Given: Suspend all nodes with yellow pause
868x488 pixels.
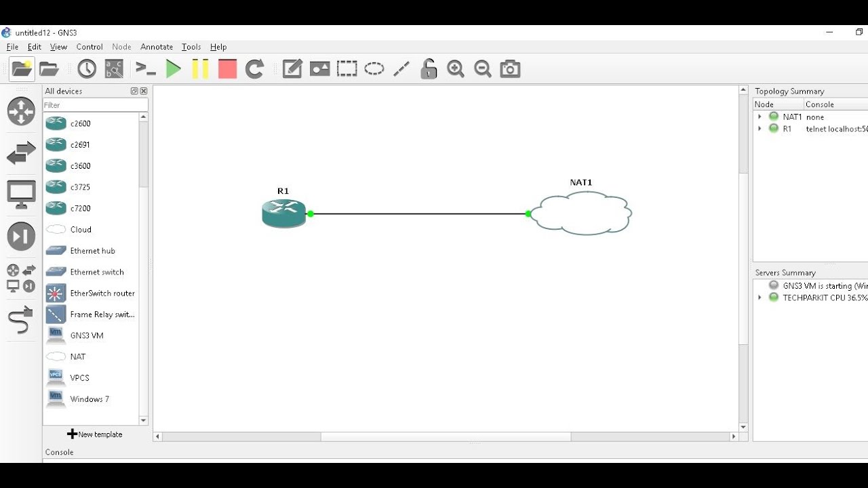Looking at the screenshot, I should [200, 68].
